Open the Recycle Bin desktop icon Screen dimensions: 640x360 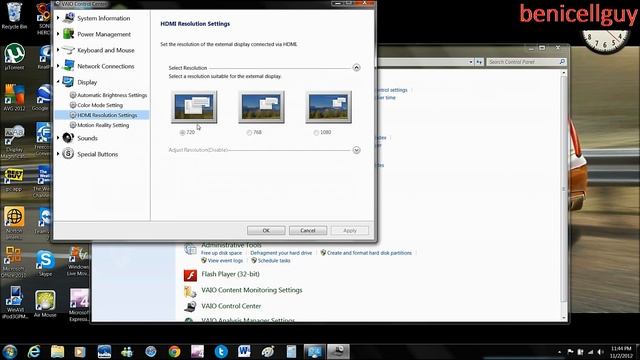point(14,16)
